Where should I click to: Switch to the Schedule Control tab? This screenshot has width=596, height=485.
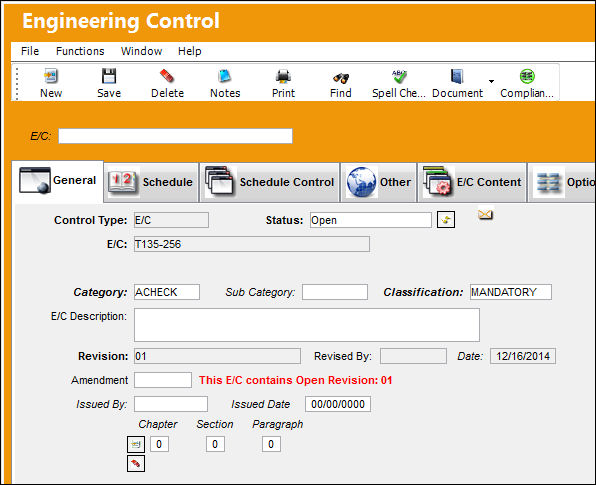pos(269,182)
